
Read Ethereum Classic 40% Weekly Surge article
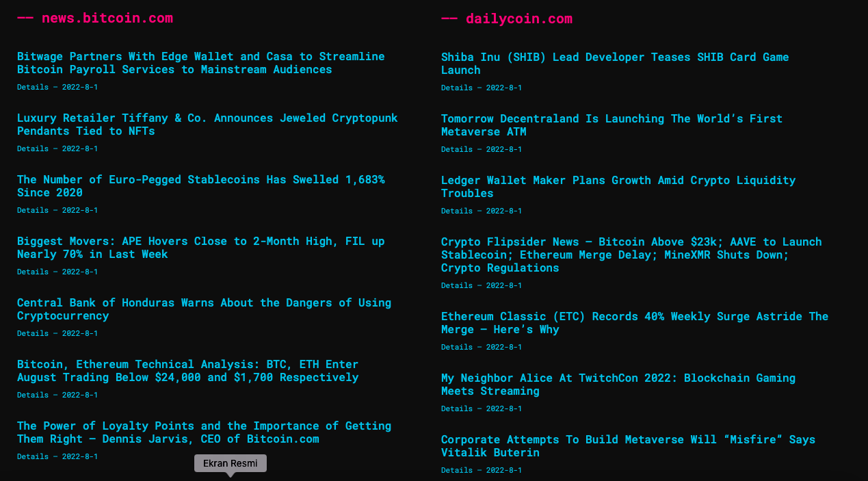coord(635,323)
